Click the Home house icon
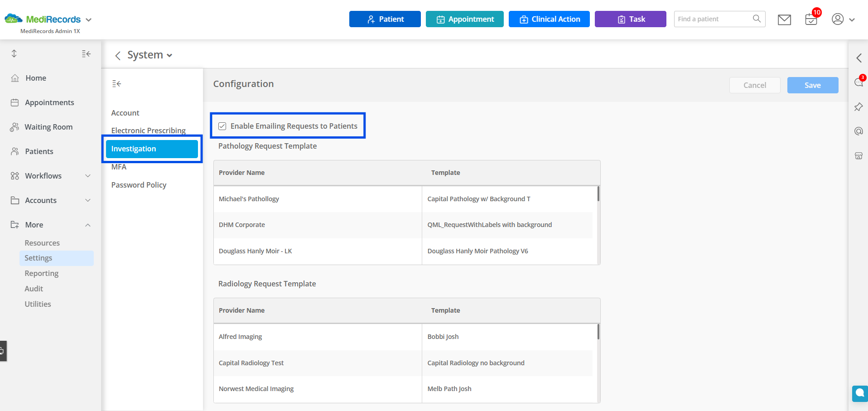Screen dimensions: 868x411 [15, 78]
